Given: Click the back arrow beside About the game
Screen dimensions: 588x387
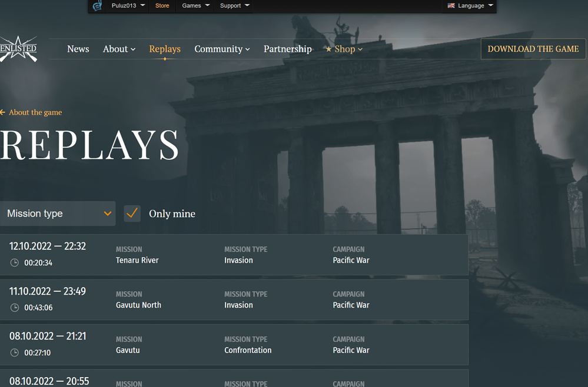Looking at the screenshot, I should coord(3,112).
